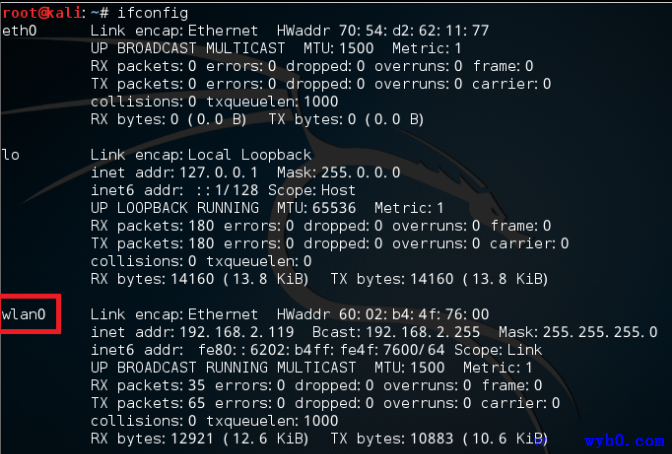Click the eth0 HWaddr 70:54:d2:62:11:77
Viewport: 672px width, 454px height.
click(382, 30)
